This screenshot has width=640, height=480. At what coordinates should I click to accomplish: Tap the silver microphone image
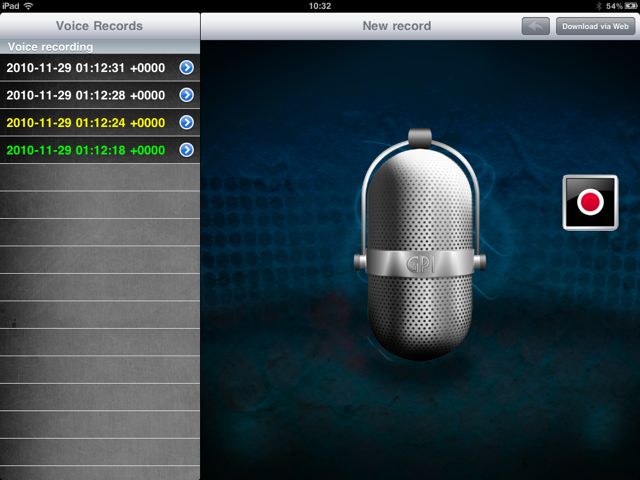tap(420, 245)
